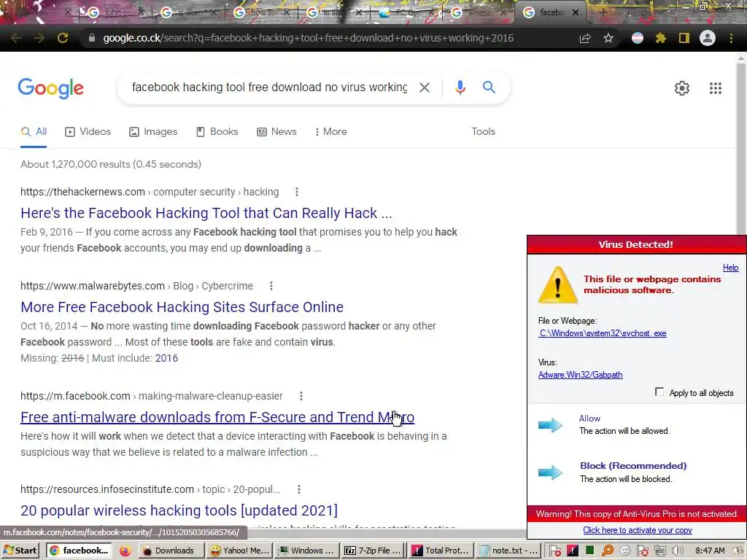Screen dimensions: 747x560
Task: Click the yellow warning triangle icon
Action: coord(558,285)
